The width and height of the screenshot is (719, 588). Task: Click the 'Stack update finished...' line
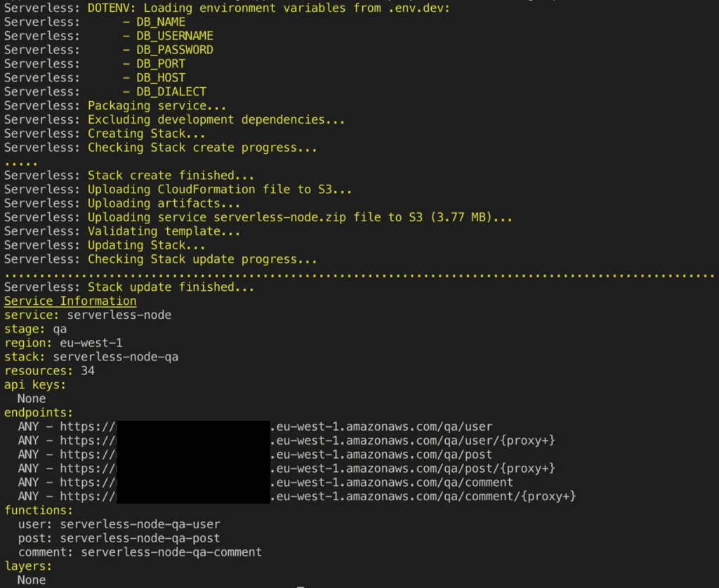coord(171,287)
